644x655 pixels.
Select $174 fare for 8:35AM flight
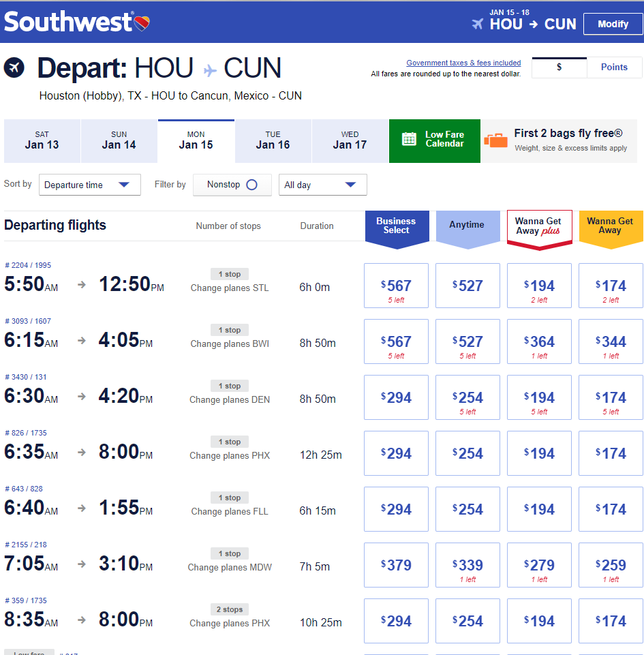click(611, 621)
